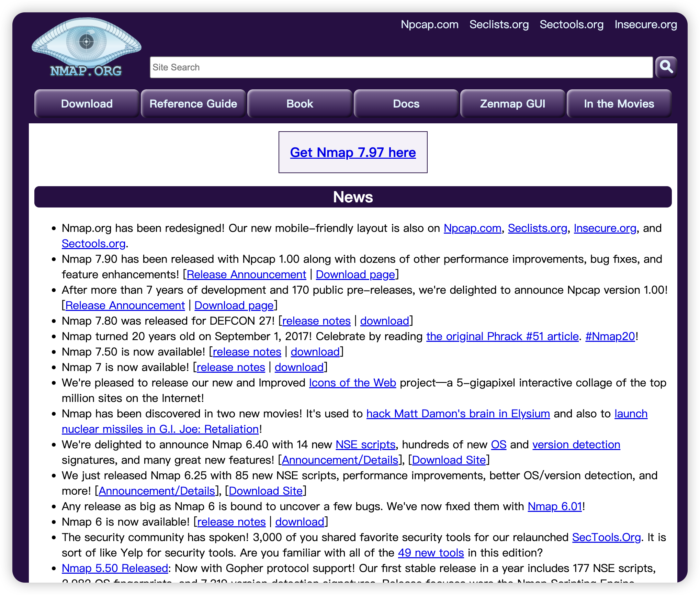Screen dimensions: 700x595
Task: Open the Nmap 6.01 link
Action: click(554, 506)
